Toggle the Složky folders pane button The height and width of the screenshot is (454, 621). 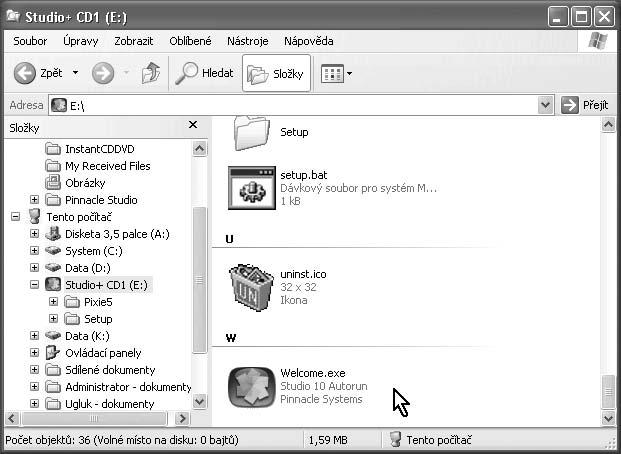tap(276, 74)
